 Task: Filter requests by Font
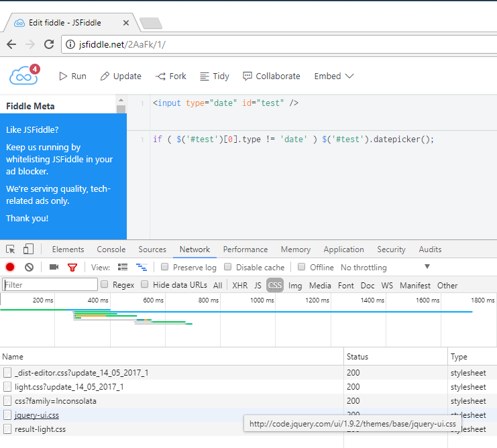point(346,286)
